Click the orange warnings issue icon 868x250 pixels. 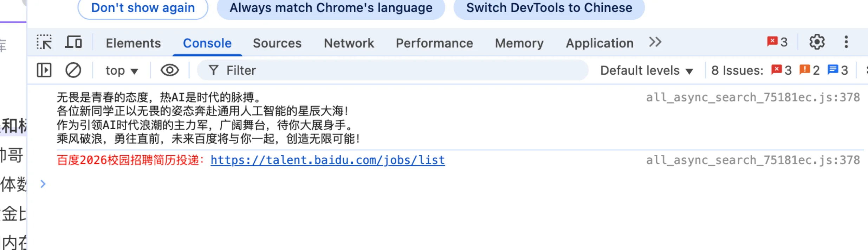pos(804,70)
